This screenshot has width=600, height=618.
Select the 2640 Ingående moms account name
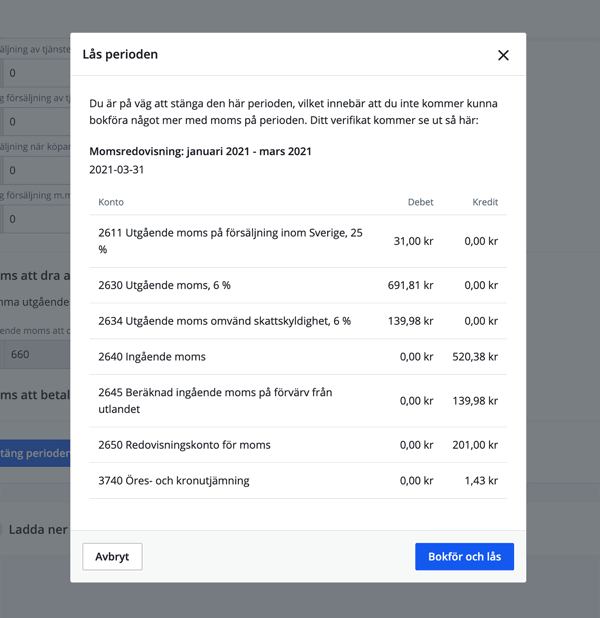(152, 357)
